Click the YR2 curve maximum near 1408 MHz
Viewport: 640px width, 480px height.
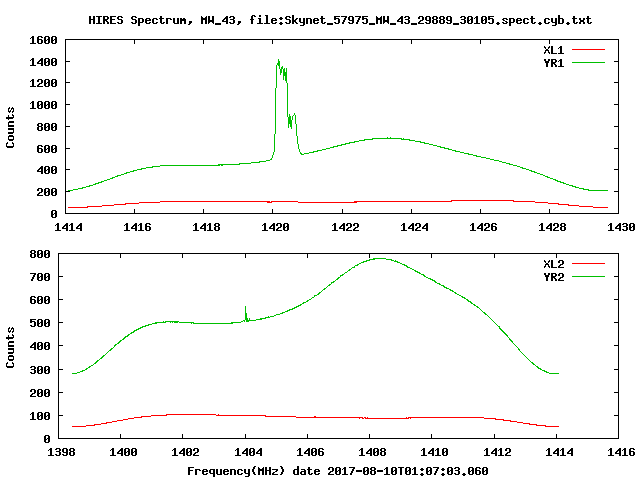tap(380, 258)
